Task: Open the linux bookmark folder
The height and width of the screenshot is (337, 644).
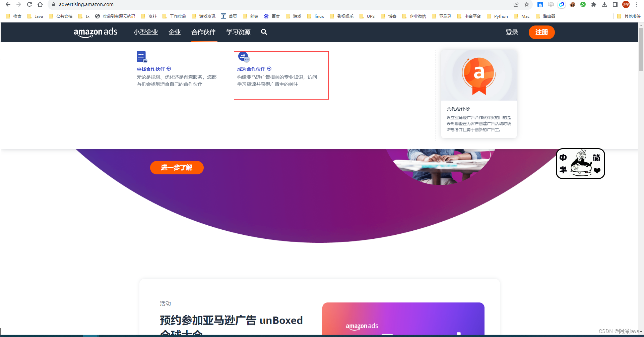Action: tap(316, 16)
